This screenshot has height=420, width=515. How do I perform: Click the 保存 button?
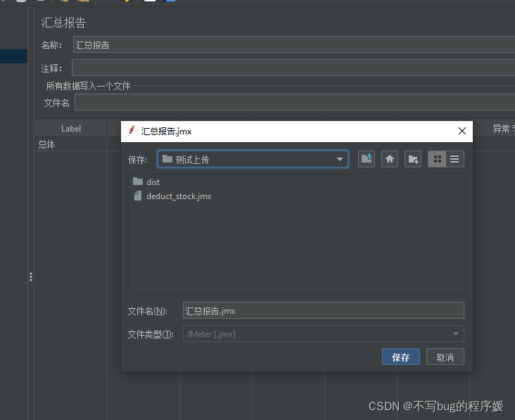(401, 357)
